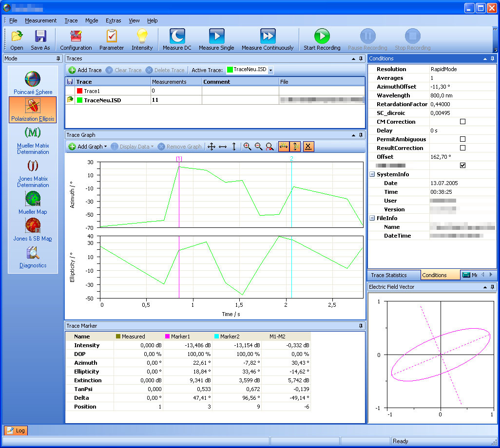Open the Configuration toolbox icon
500x448 pixels.
coord(76,40)
